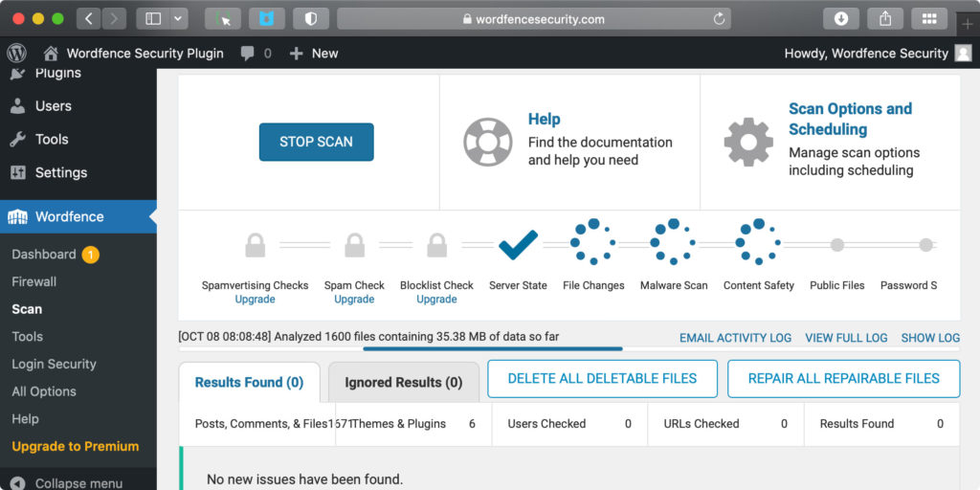Open the privacy shield icon
The width and height of the screenshot is (980, 490).
point(311,19)
